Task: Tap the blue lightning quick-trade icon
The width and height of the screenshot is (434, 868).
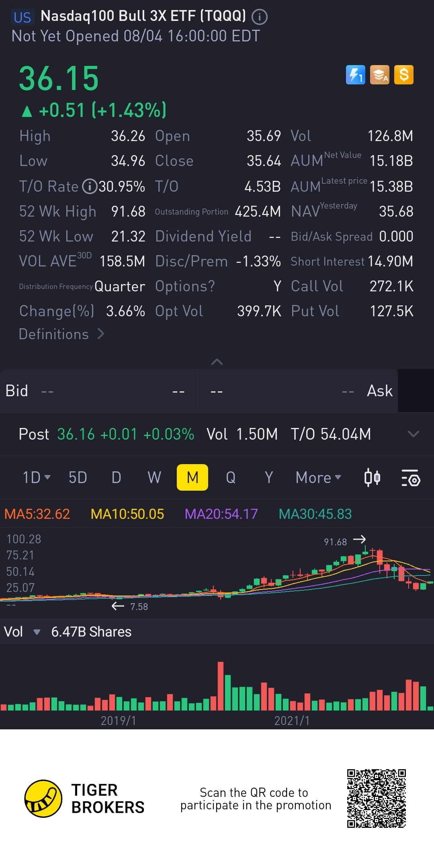Action: click(x=356, y=75)
